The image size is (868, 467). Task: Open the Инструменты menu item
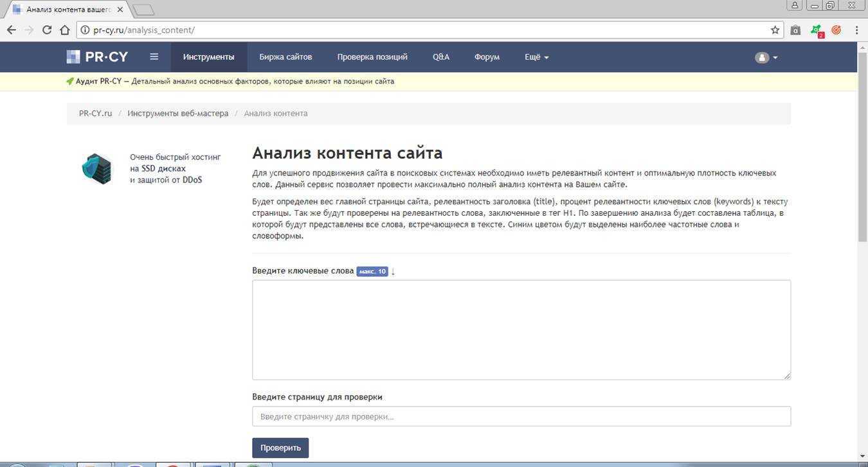208,57
